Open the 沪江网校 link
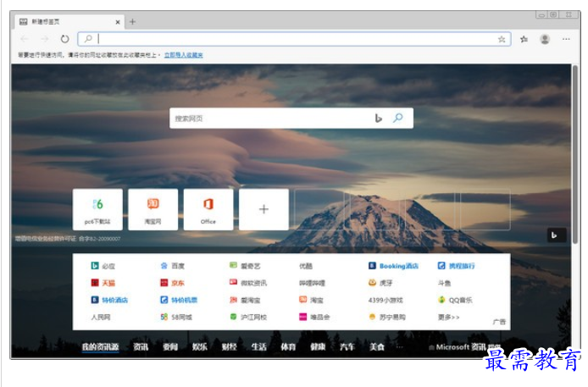The image size is (588, 387). tap(248, 317)
